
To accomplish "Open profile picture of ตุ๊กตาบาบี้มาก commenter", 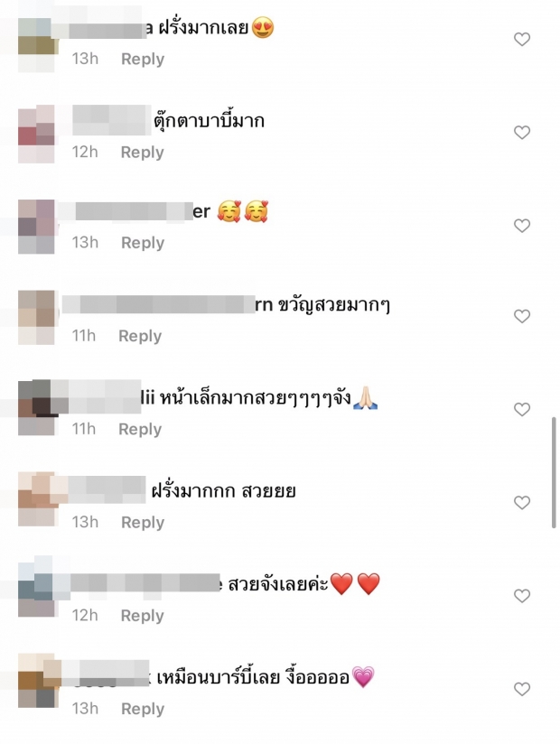I will click(36, 134).
